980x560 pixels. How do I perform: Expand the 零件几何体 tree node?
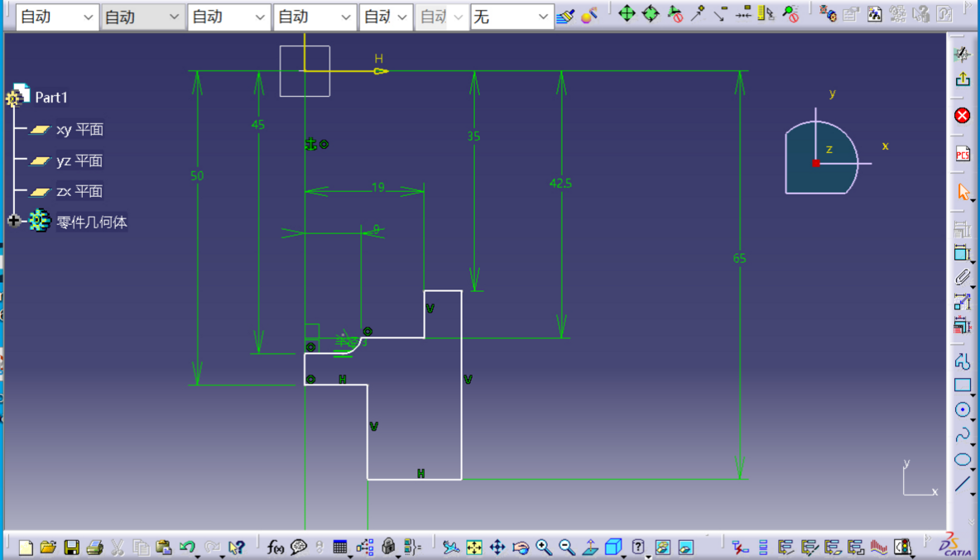(13, 221)
